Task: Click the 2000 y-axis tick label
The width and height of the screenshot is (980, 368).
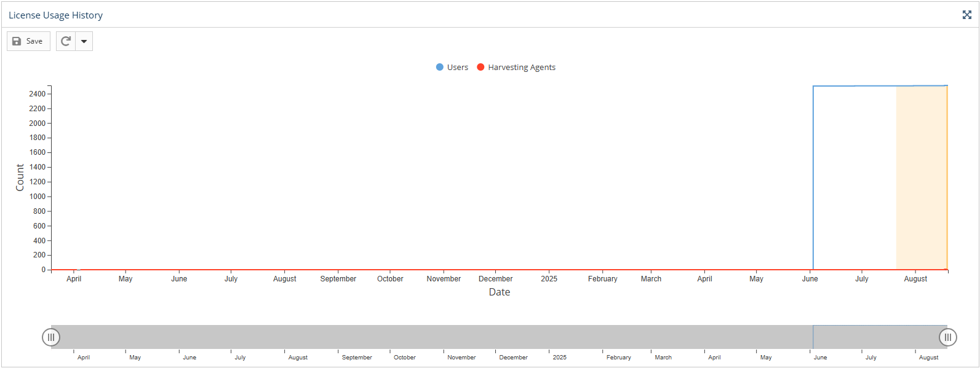Action: (37, 123)
